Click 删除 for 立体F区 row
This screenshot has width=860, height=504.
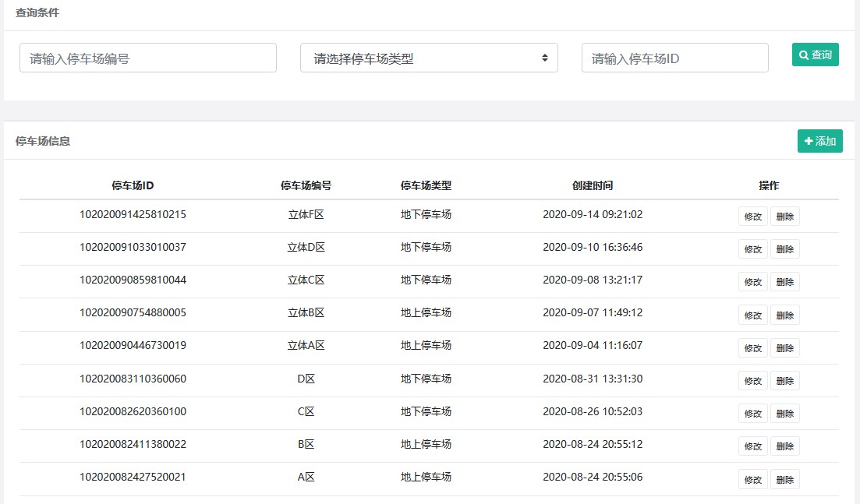784,217
